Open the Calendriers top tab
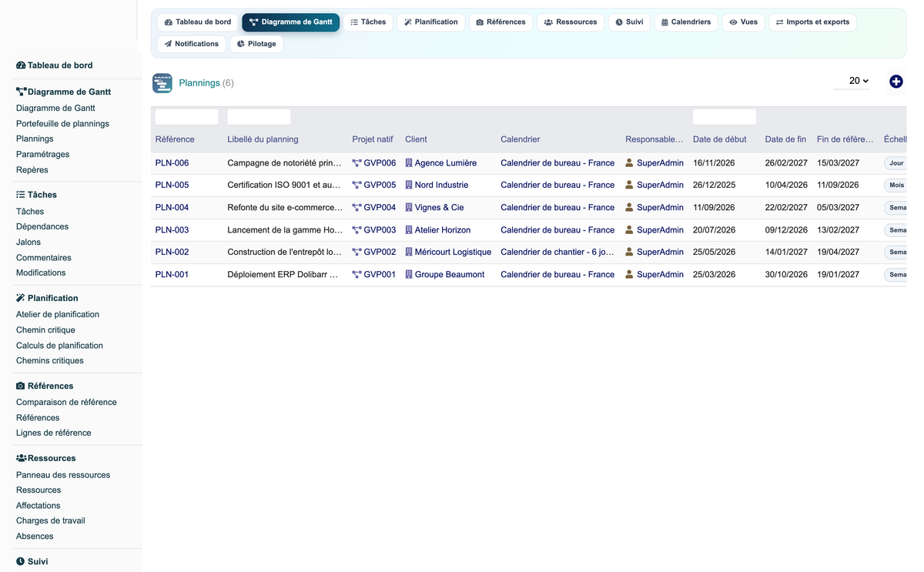924x572 pixels. pos(686,22)
